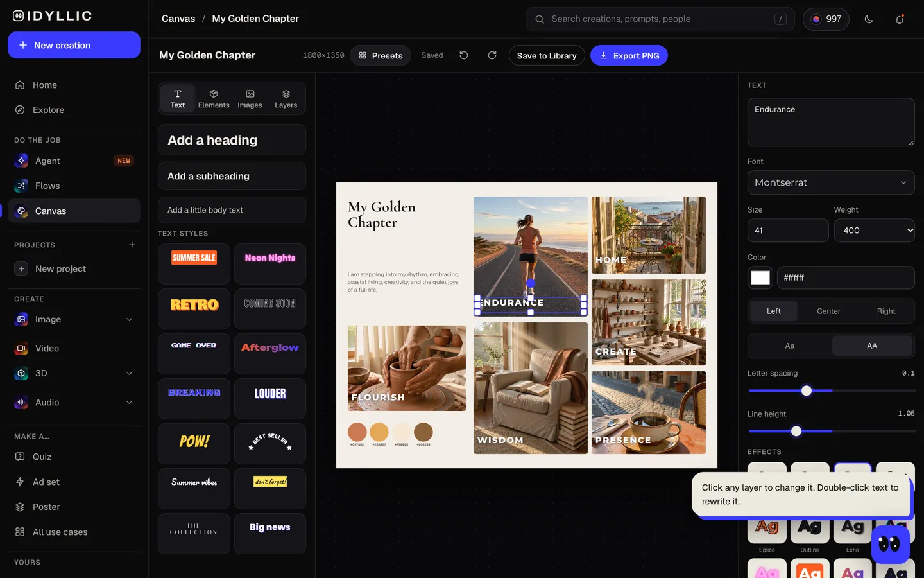Click Save to Library

click(547, 55)
